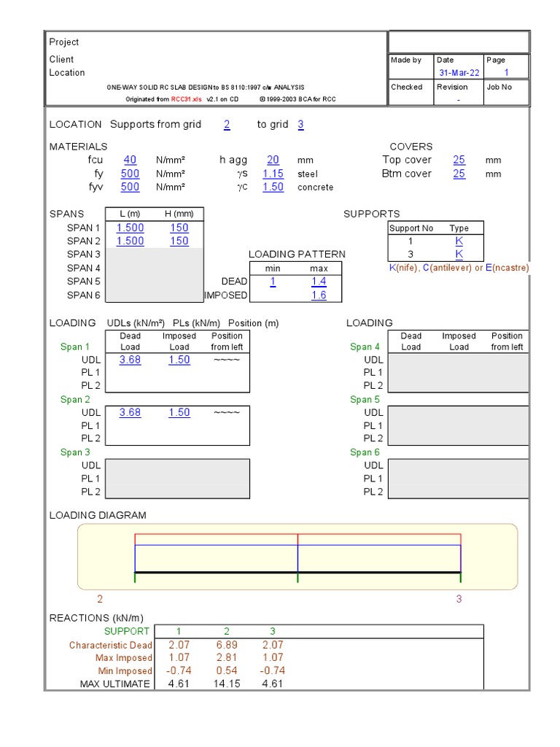
Task: Click MAX ULTIMATE support 2 value 14.15
Action: click(227, 684)
